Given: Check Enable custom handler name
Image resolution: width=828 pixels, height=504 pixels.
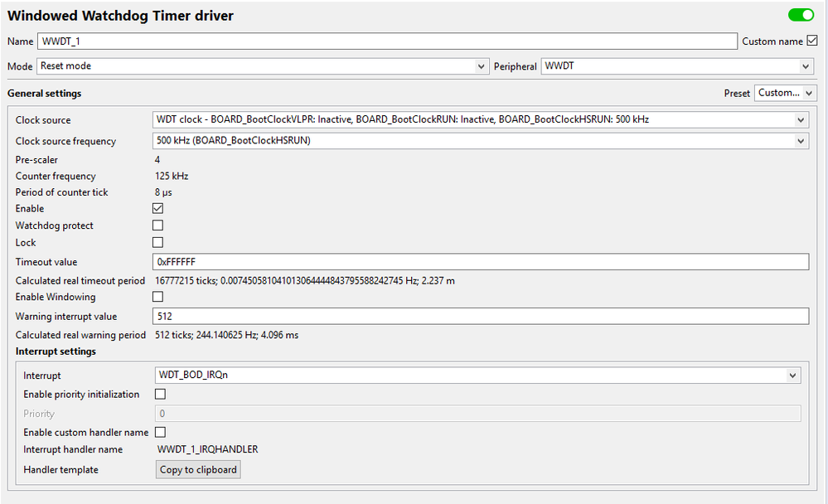Looking at the screenshot, I should point(160,432).
